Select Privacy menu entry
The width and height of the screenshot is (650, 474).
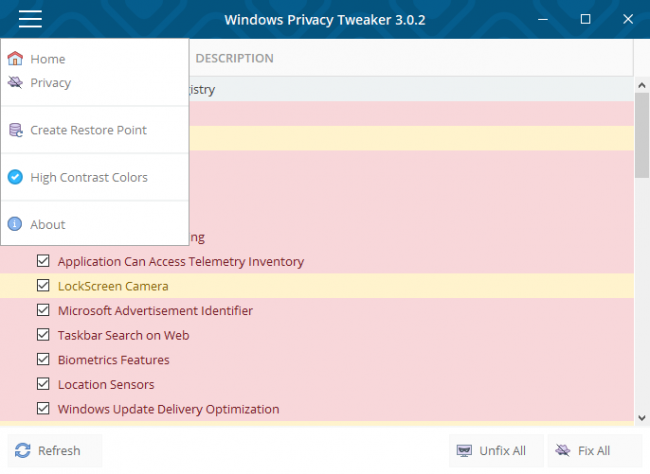[x=95, y=83]
